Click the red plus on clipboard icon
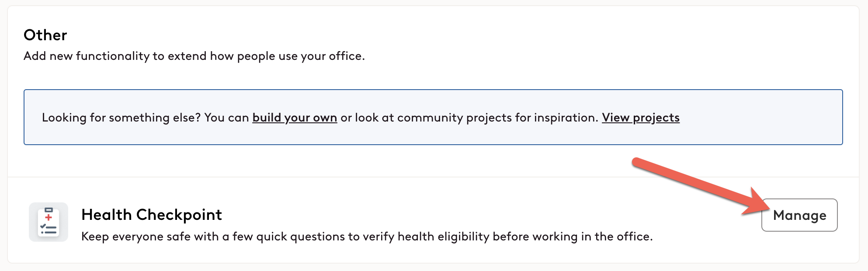This screenshot has height=271, width=868. click(x=49, y=217)
